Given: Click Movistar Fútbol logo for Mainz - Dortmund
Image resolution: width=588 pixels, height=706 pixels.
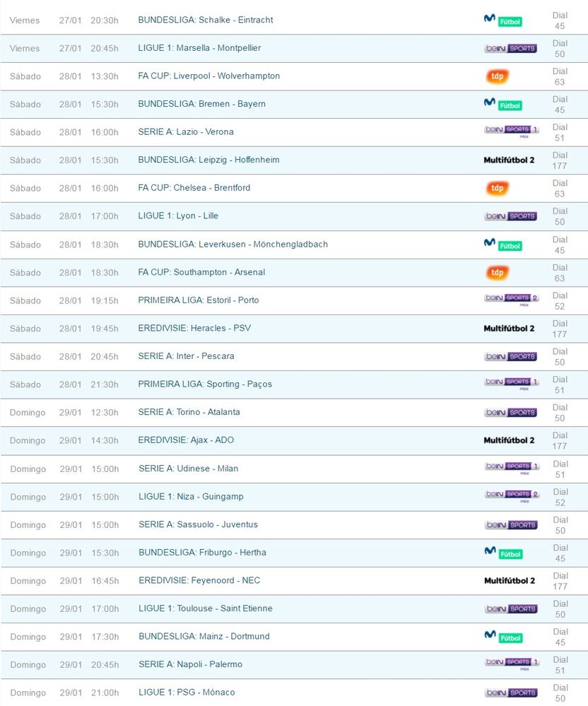Looking at the screenshot, I should tap(502, 636).
